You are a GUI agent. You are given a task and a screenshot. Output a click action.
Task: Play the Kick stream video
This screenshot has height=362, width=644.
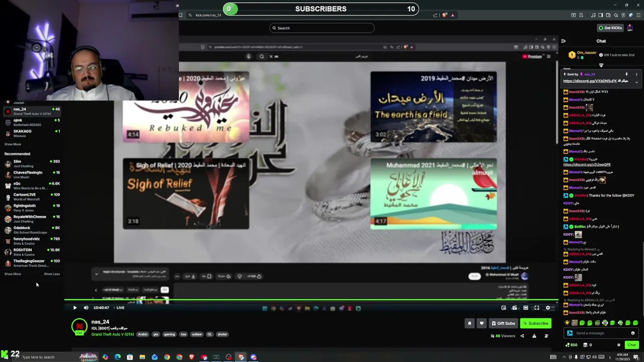[75, 308]
